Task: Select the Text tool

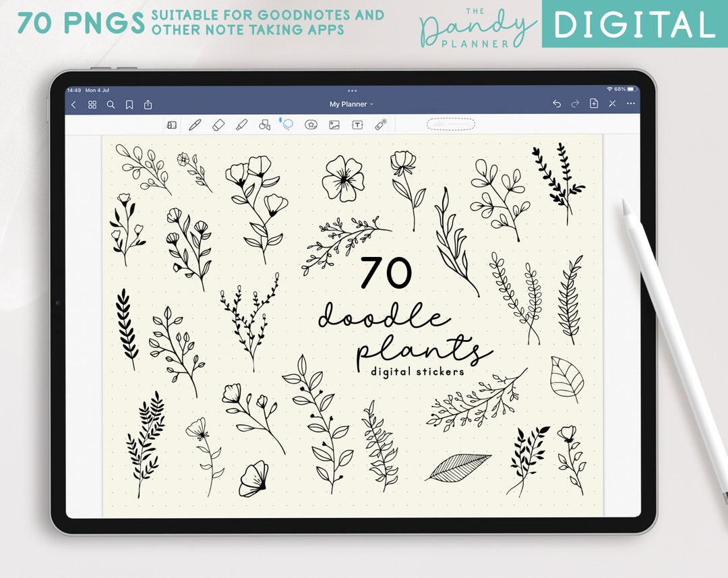Action: [357, 125]
